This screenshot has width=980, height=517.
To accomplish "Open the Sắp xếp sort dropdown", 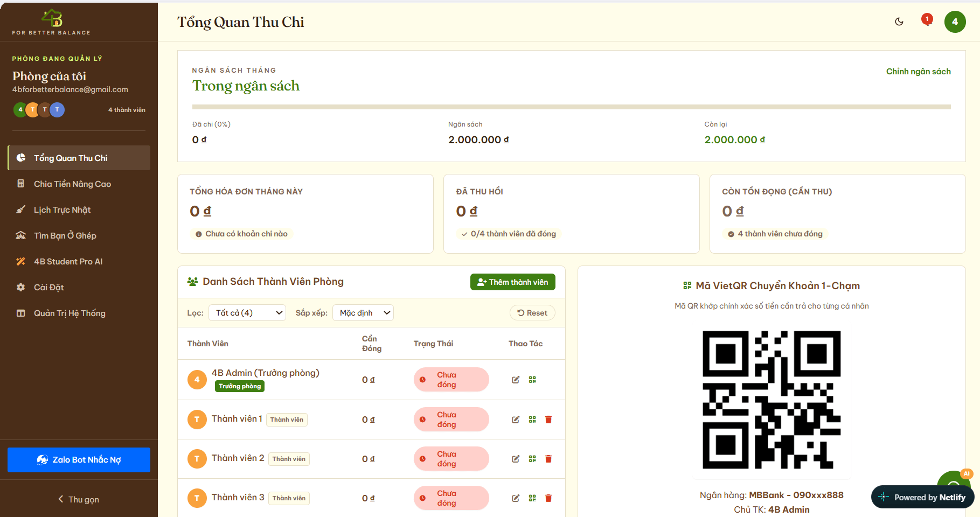I will point(363,313).
